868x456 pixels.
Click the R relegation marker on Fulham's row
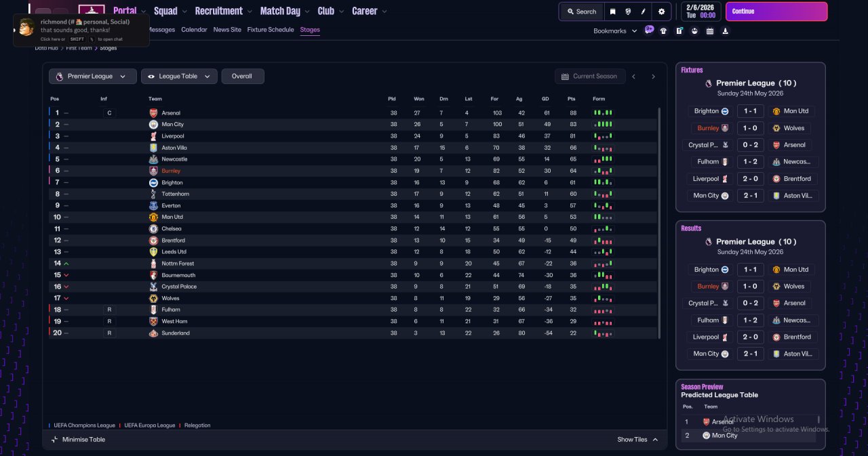point(109,310)
